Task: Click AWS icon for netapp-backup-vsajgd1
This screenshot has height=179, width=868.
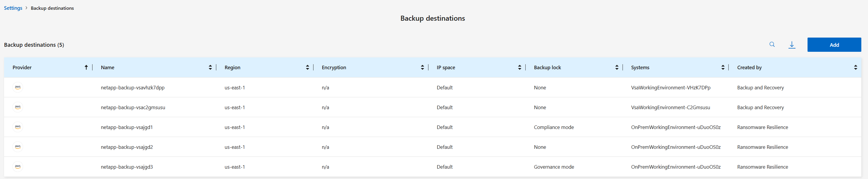Action: (x=18, y=127)
